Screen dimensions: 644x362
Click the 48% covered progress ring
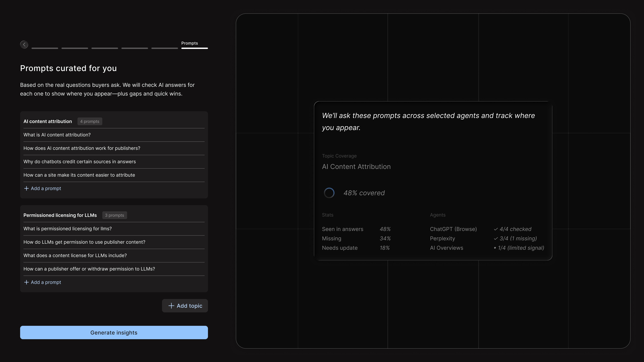coord(329,193)
